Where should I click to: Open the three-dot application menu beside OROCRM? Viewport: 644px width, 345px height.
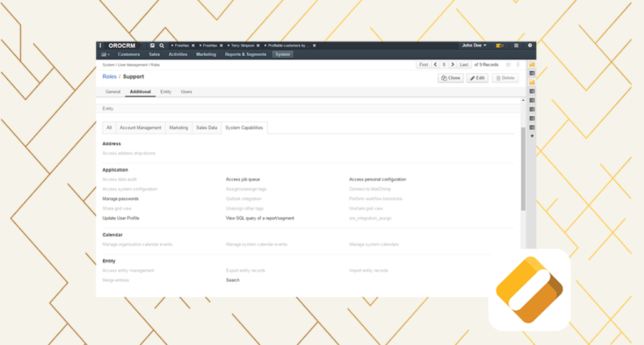coord(100,46)
